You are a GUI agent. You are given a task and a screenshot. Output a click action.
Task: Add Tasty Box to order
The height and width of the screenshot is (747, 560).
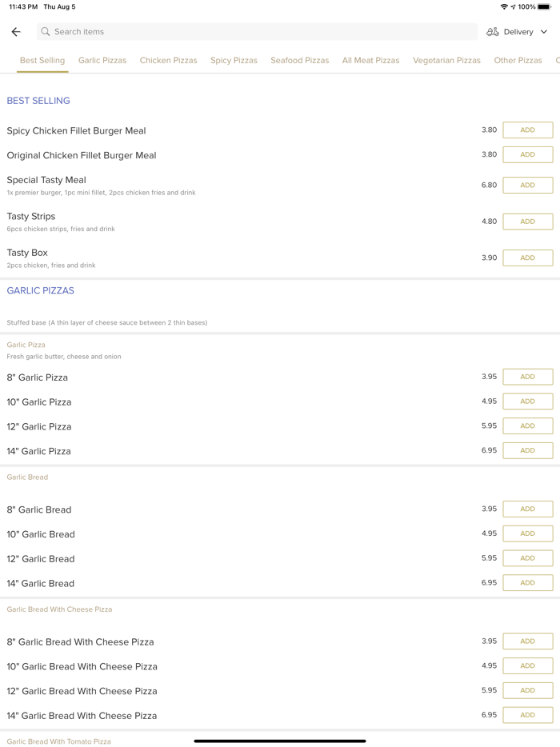tap(527, 258)
